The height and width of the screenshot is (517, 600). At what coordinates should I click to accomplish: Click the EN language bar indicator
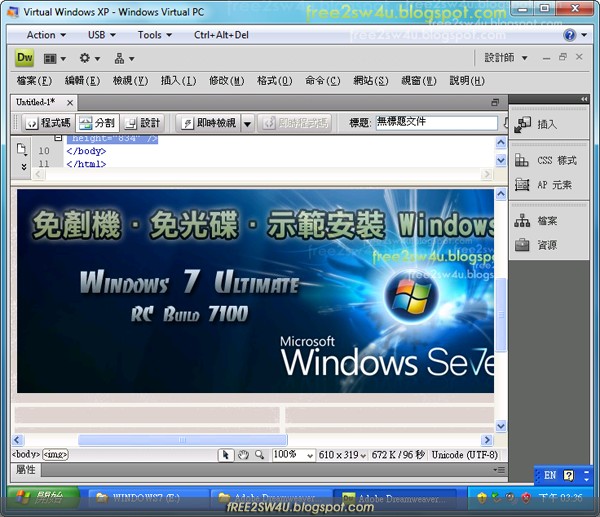[x=550, y=475]
